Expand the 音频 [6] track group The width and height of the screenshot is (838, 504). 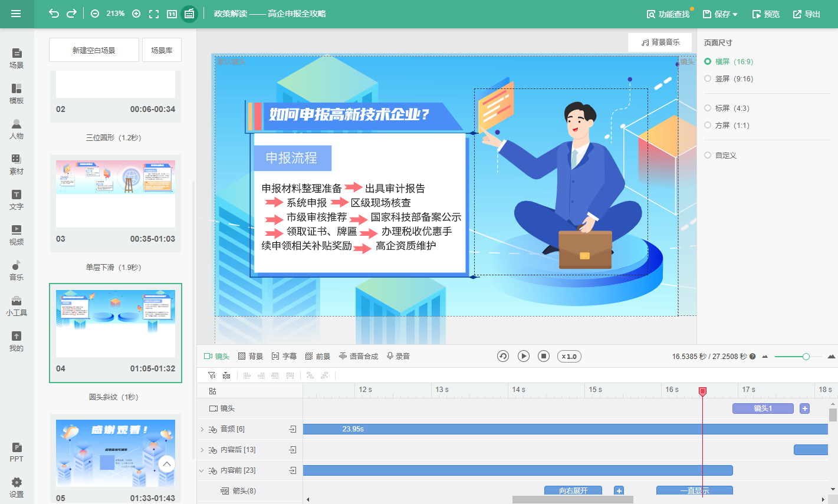coord(202,429)
